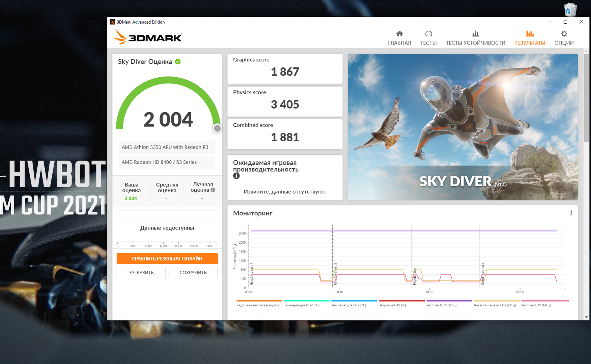Open Тесты устойчивости tab

(475, 38)
